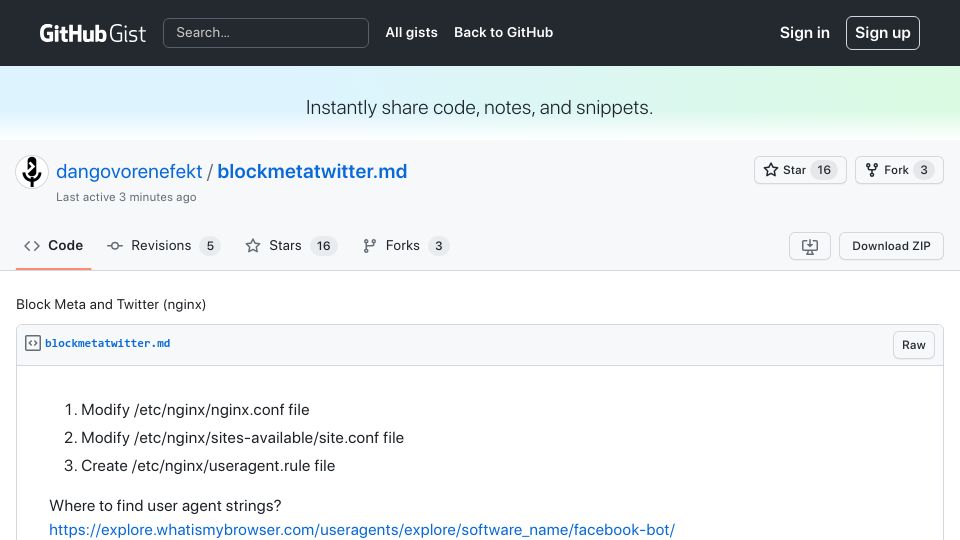Click the Forks tab count 3 badge
The image size is (960, 540).
[x=438, y=246]
